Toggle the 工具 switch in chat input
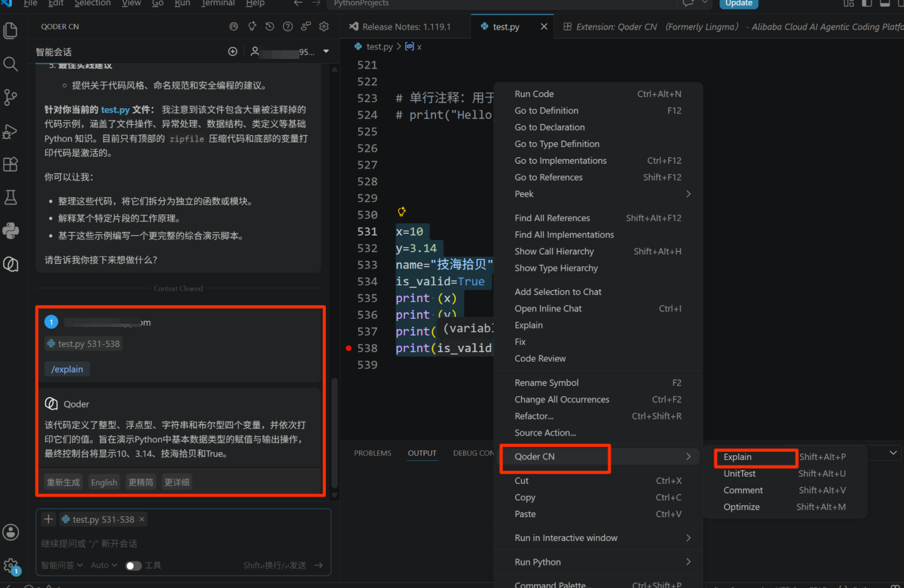The width and height of the screenshot is (904, 588). coord(133,566)
